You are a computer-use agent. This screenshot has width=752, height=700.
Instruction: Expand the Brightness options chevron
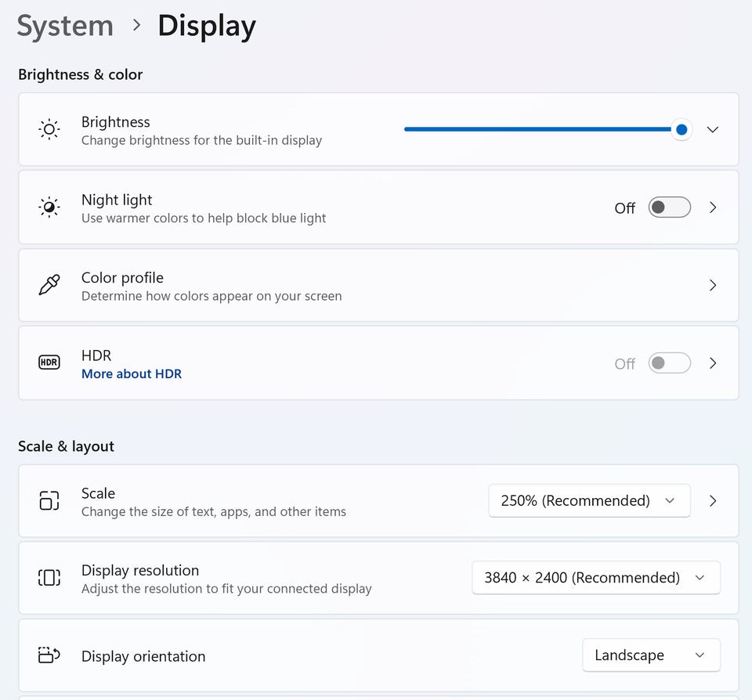(x=712, y=130)
